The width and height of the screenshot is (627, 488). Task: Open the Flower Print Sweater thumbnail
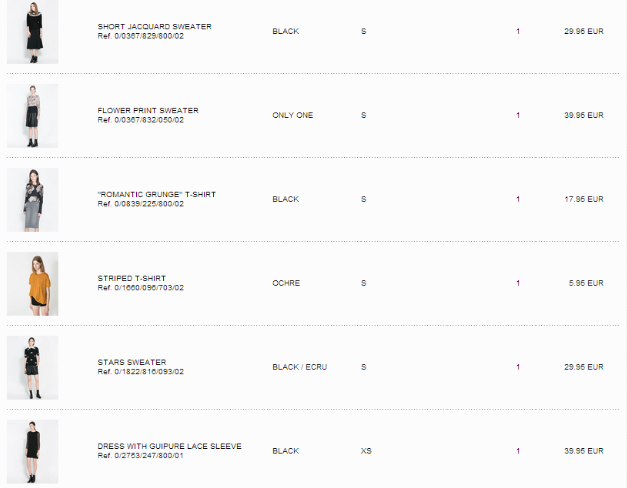32,116
